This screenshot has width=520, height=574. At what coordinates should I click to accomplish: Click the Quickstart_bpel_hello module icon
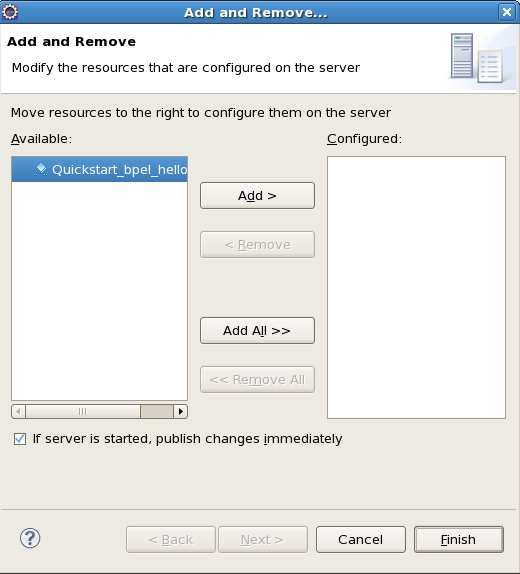click(x=41, y=169)
